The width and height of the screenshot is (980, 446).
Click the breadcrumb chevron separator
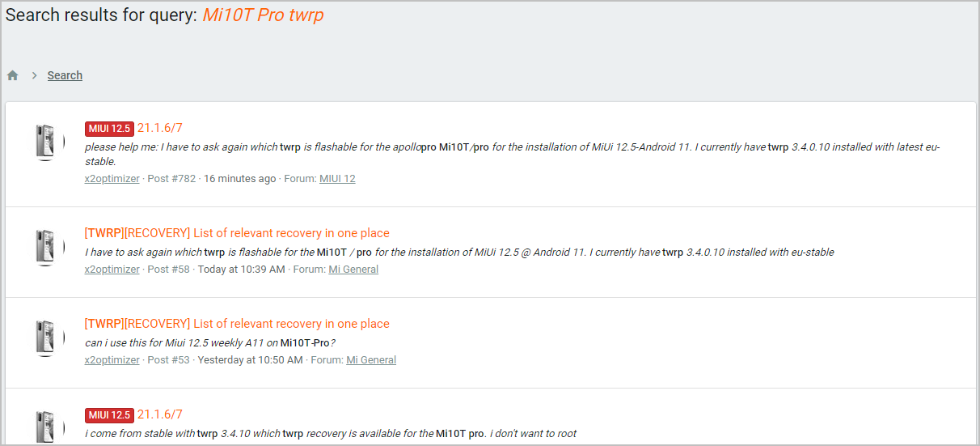(x=35, y=75)
